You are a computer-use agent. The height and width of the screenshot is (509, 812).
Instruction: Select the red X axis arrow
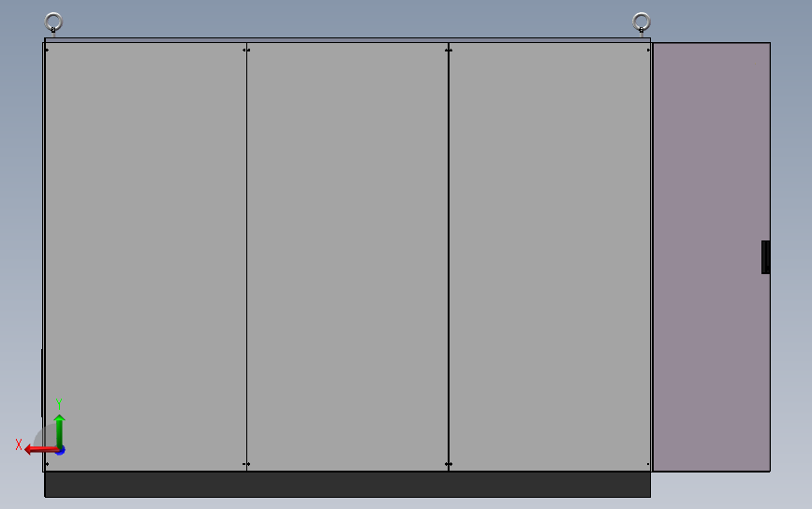[x=40, y=449]
